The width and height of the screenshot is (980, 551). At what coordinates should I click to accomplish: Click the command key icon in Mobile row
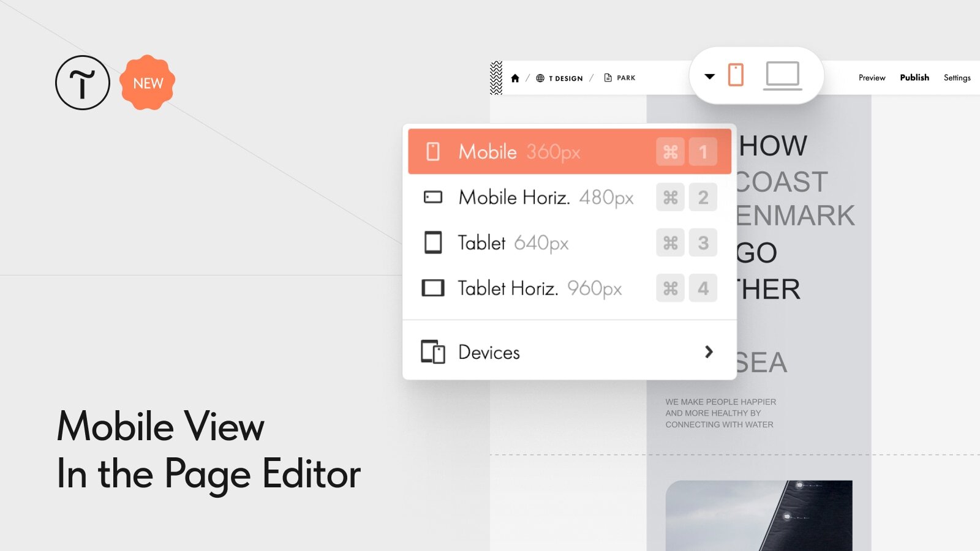671,151
